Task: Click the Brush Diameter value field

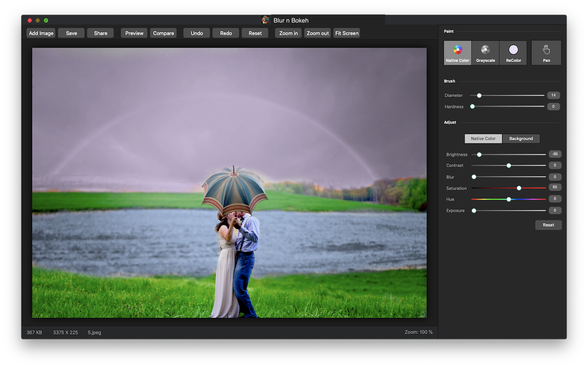Action: (x=553, y=95)
